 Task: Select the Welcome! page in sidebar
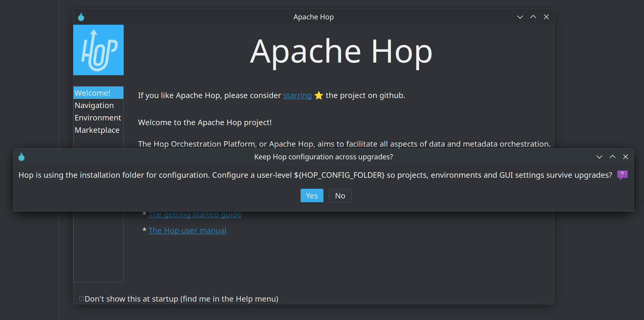(98, 93)
